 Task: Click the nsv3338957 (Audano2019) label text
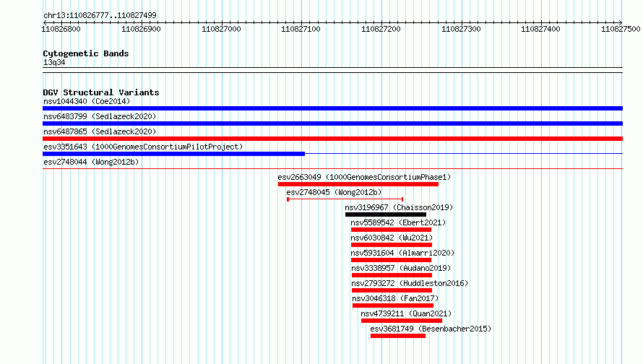(401, 268)
